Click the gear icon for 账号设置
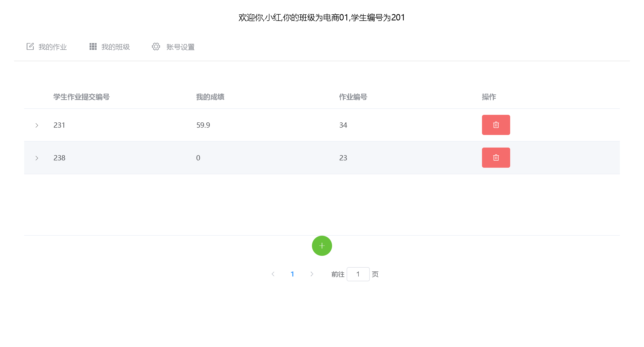 (156, 47)
